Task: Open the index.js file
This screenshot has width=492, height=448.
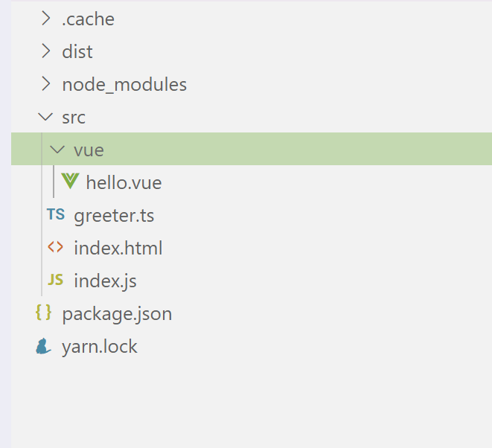Action: pyautogui.click(x=105, y=281)
